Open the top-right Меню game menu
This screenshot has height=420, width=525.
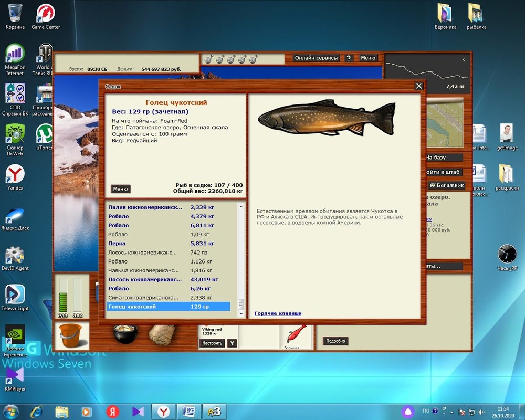pos(368,58)
